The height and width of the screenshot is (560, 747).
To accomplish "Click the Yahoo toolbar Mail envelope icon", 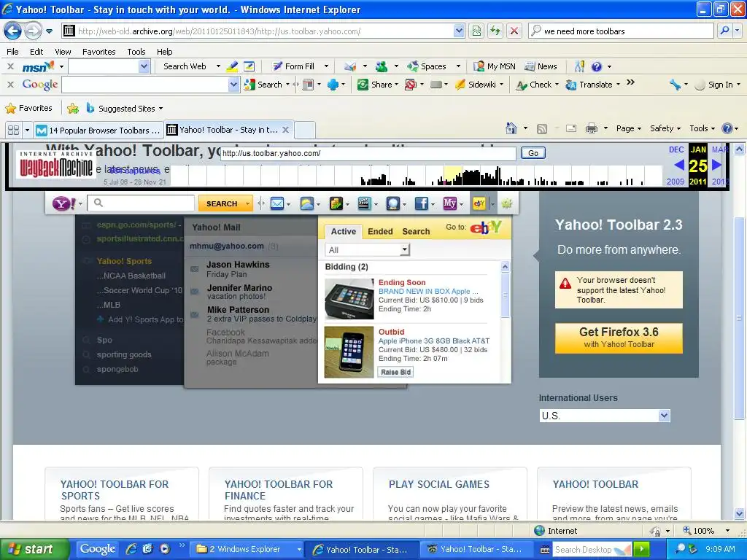I will tap(276, 204).
